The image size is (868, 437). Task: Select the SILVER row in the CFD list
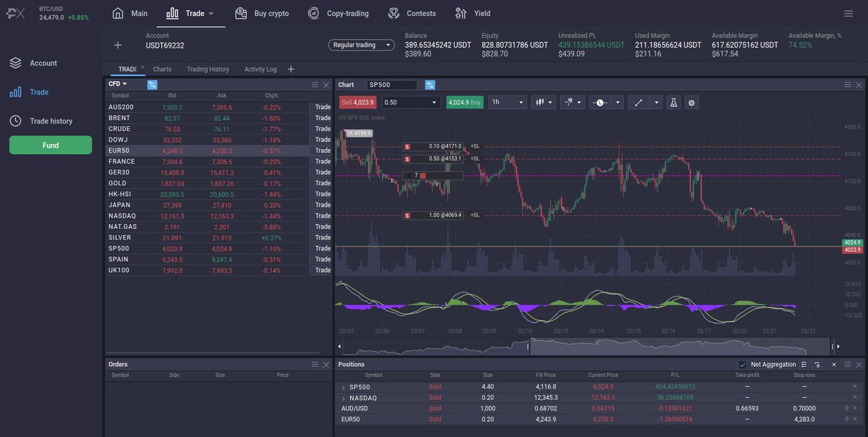pyautogui.click(x=218, y=237)
